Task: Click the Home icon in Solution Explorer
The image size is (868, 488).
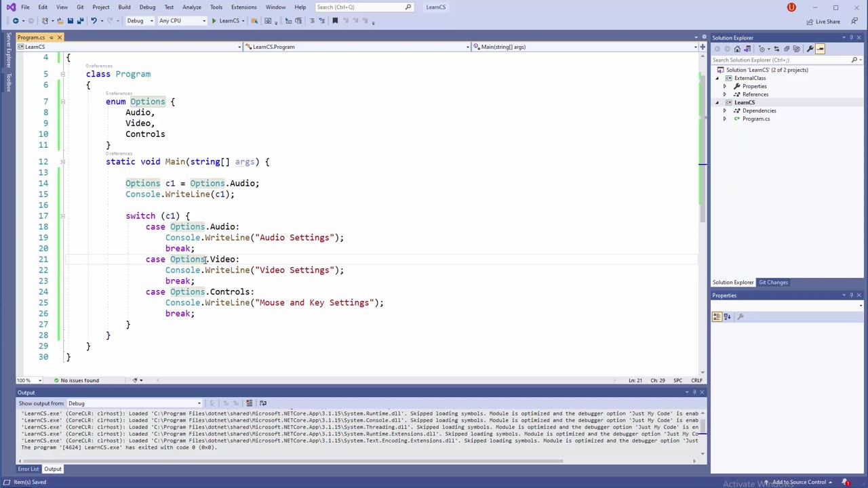Action: [737, 49]
